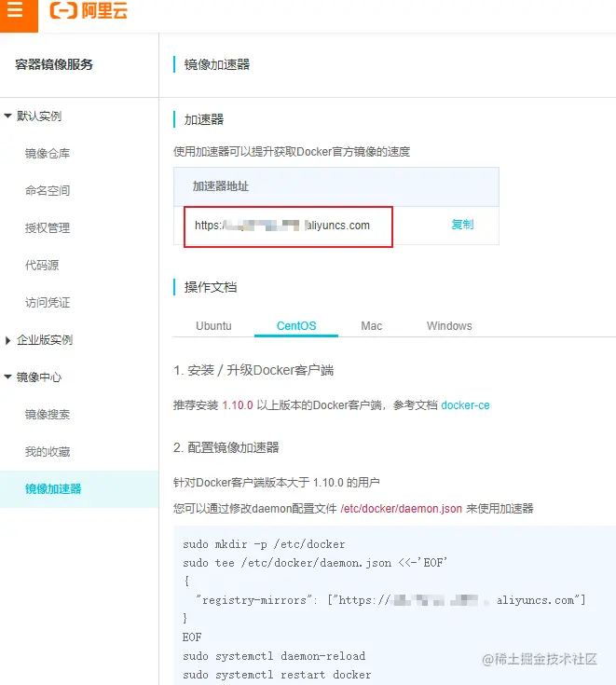Go to 授权管理 page
Screen dimensions: 616x685
[x=48, y=227]
